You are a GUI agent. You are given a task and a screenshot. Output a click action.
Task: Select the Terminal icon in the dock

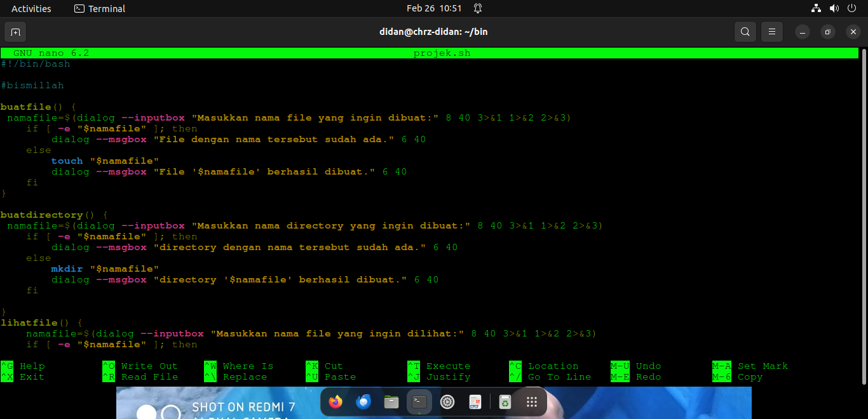pyautogui.click(x=419, y=402)
